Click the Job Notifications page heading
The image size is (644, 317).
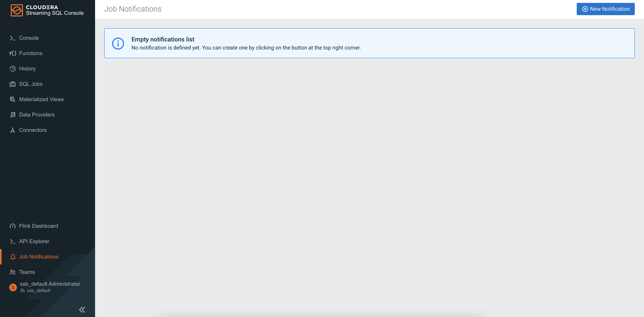coord(133,9)
